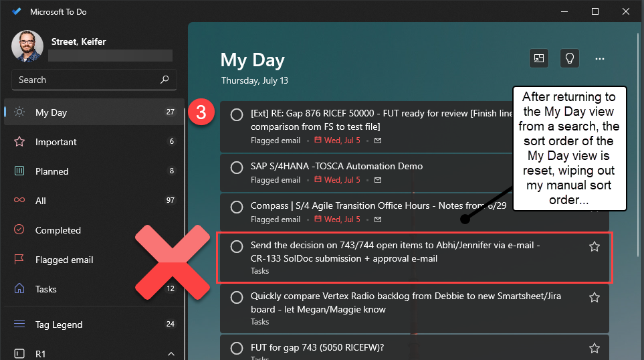Star the Send the decision task
Viewport: 644px width, 360px height.
pyautogui.click(x=595, y=247)
